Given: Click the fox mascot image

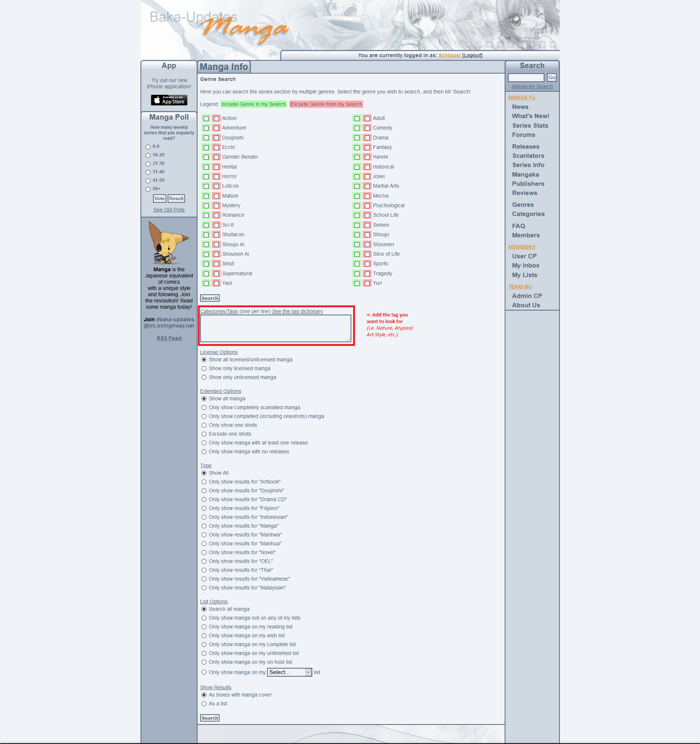Looking at the screenshot, I should pos(168,243).
